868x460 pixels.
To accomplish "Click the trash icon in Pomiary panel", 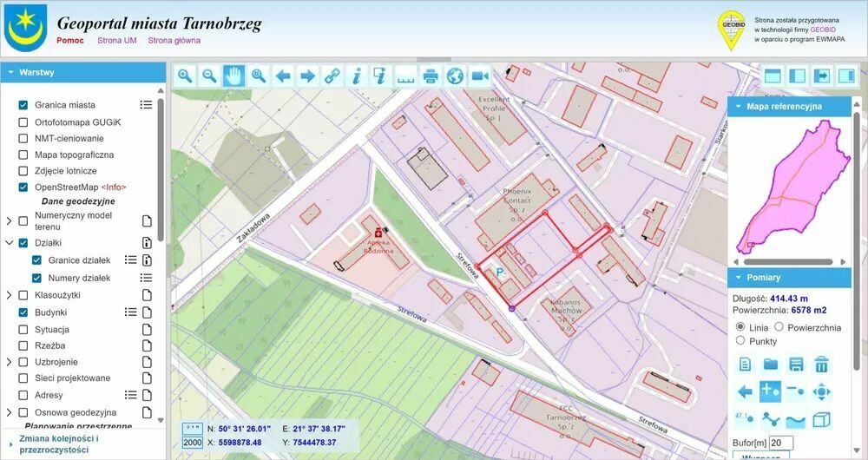I will [821, 365].
